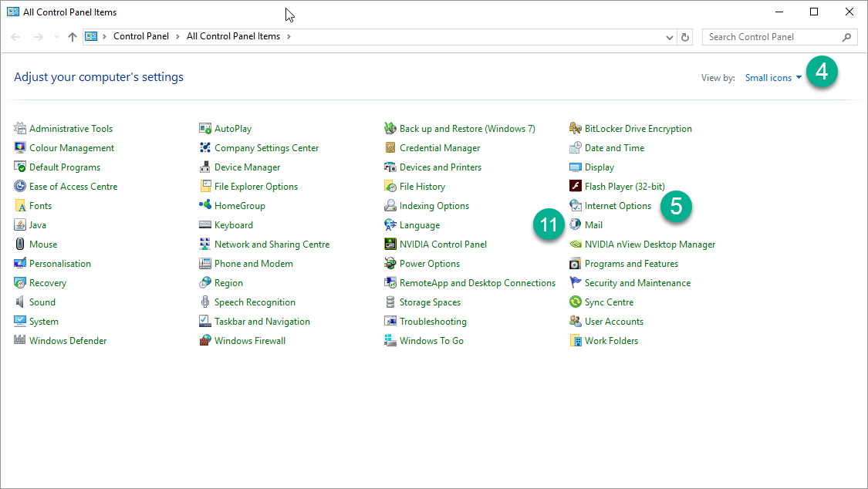Open the Ease of Access Centre icon
Screen dimensions: 868x489
point(20,187)
